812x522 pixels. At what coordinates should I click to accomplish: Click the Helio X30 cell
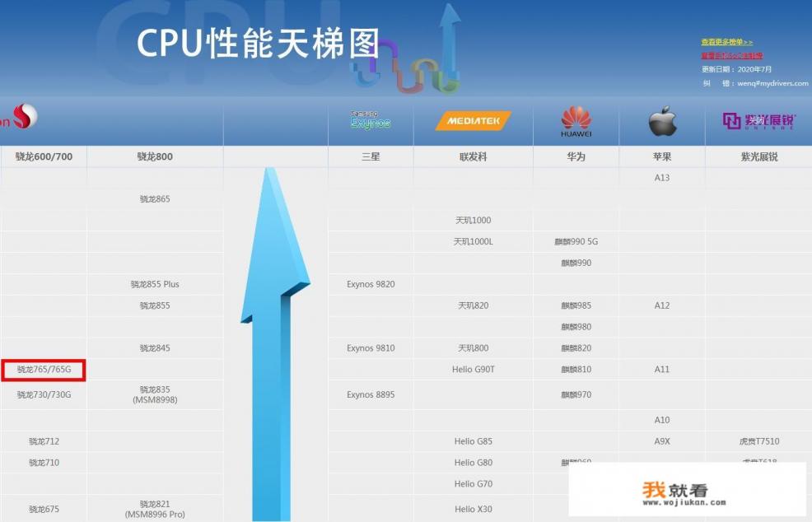click(473, 509)
